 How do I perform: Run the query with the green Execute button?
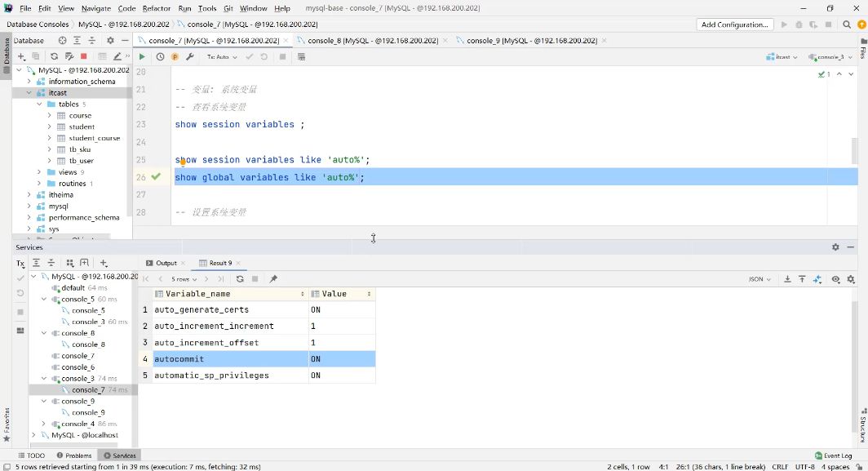pos(142,57)
